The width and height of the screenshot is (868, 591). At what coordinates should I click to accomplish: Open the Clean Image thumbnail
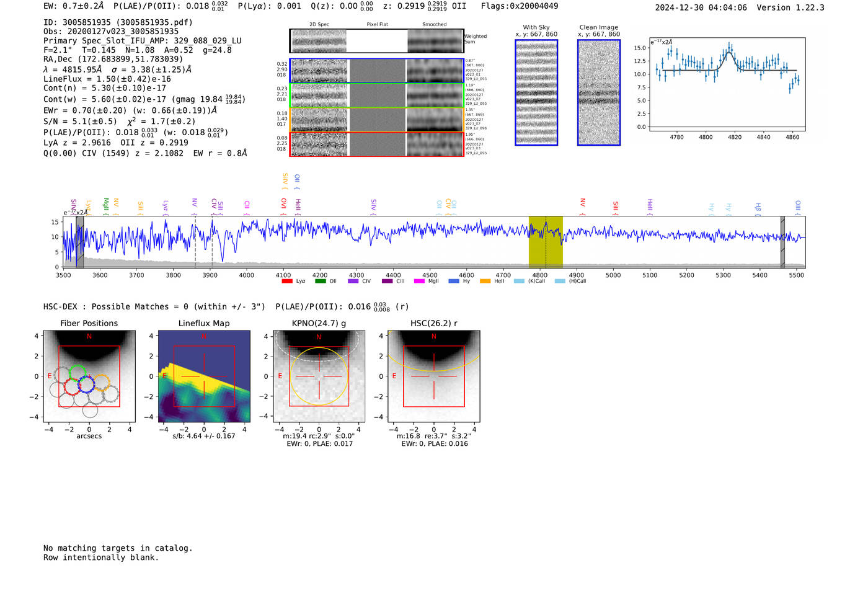(x=599, y=92)
